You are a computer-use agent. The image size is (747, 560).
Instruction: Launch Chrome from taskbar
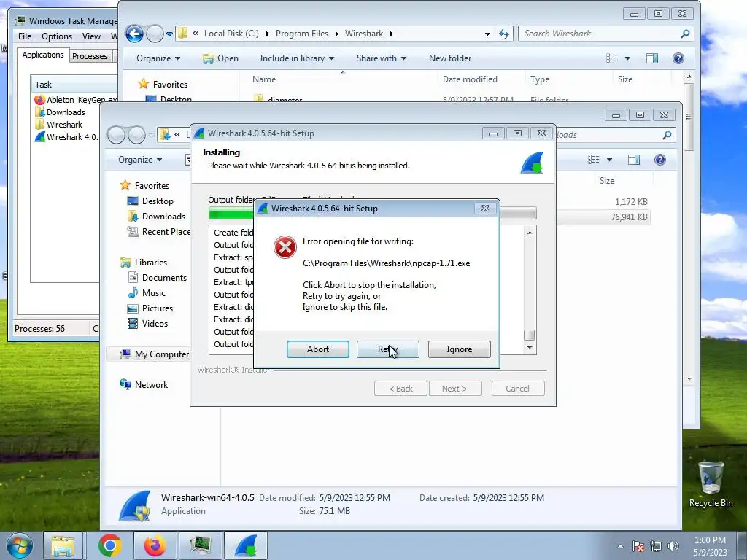[110, 545]
